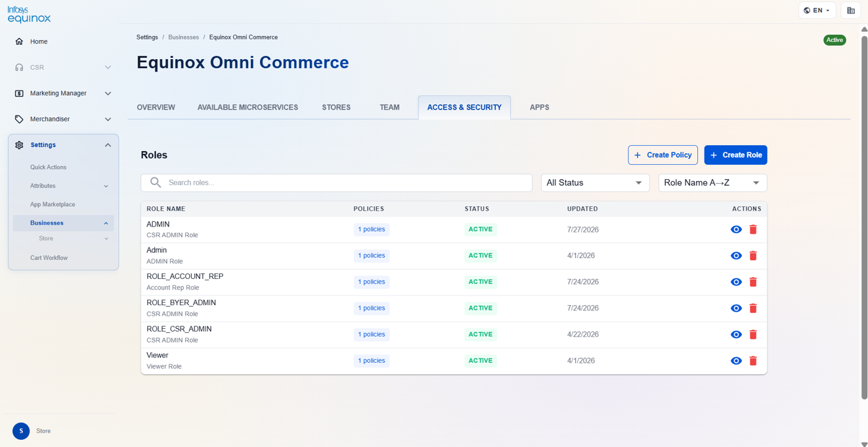Delete the ROLE_CSR_ADMIN role
The width and height of the screenshot is (868, 447).
753,335
